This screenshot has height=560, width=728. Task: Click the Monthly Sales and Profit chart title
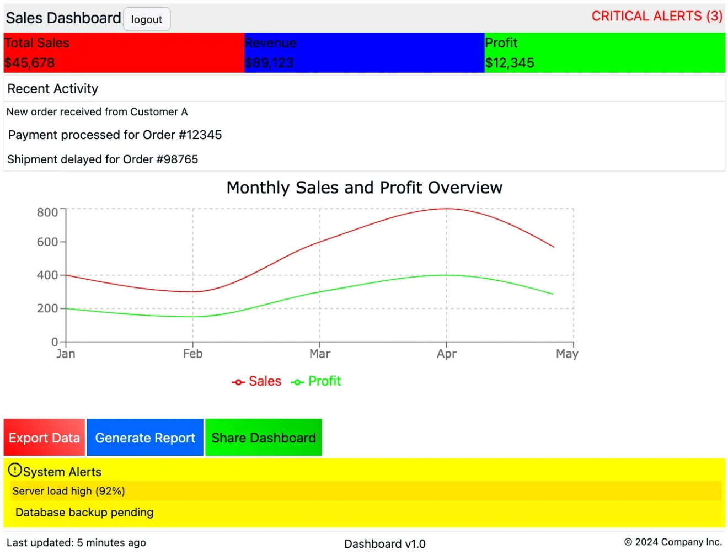[364, 188]
